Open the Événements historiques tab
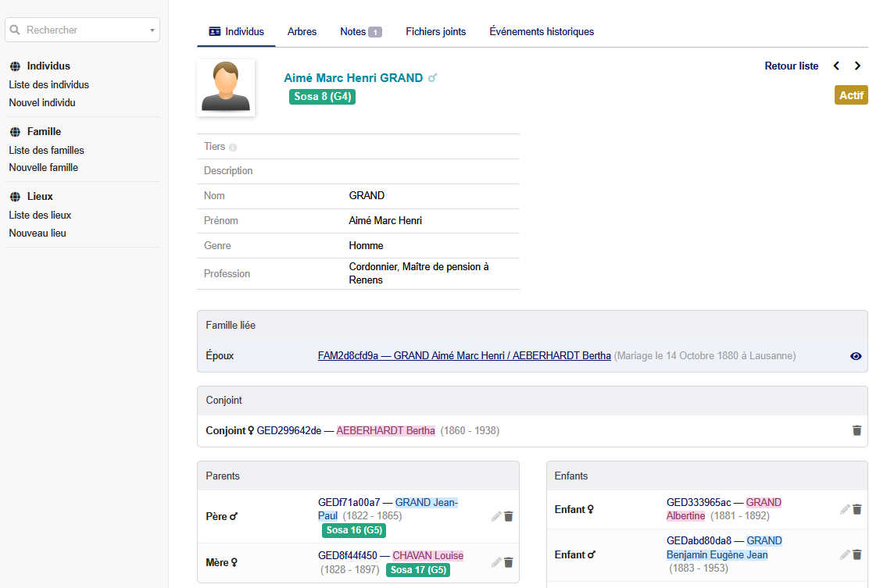The width and height of the screenshot is (887, 588). pos(542,32)
